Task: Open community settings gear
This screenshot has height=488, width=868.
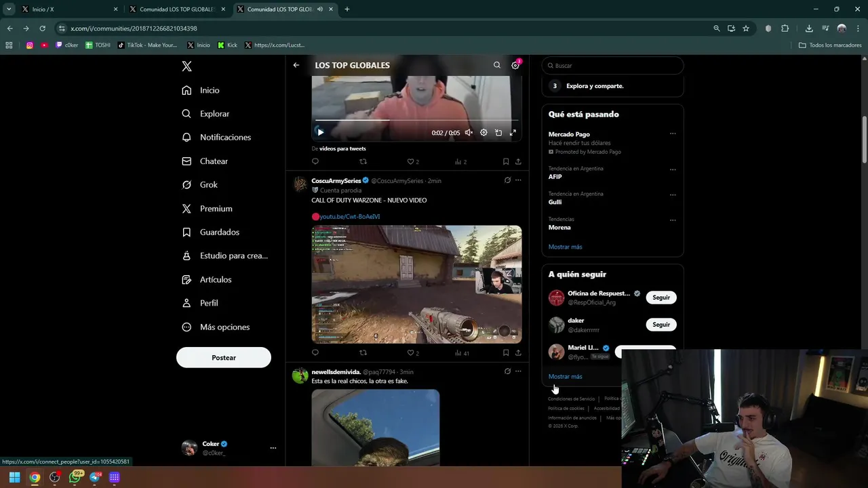Action: pos(515,65)
